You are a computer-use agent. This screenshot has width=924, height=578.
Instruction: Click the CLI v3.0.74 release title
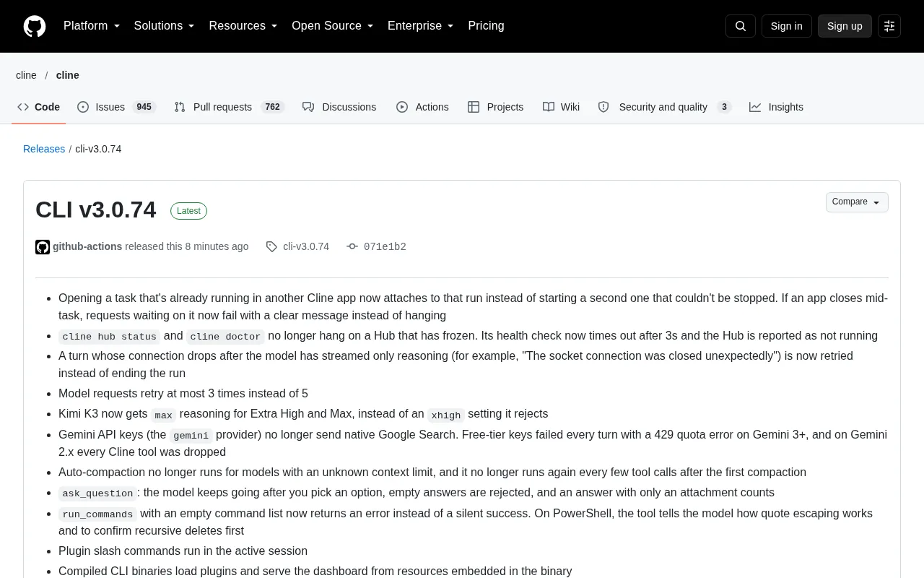pos(95,210)
